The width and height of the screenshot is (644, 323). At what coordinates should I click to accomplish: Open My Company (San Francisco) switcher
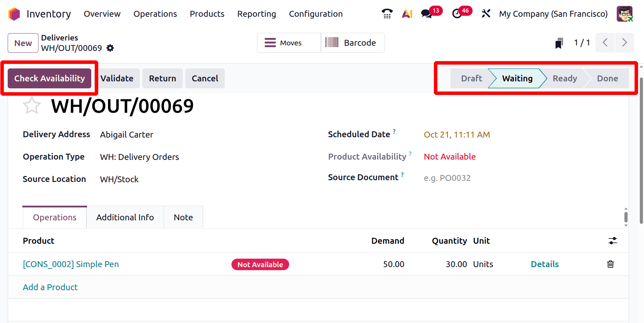(553, 14)
